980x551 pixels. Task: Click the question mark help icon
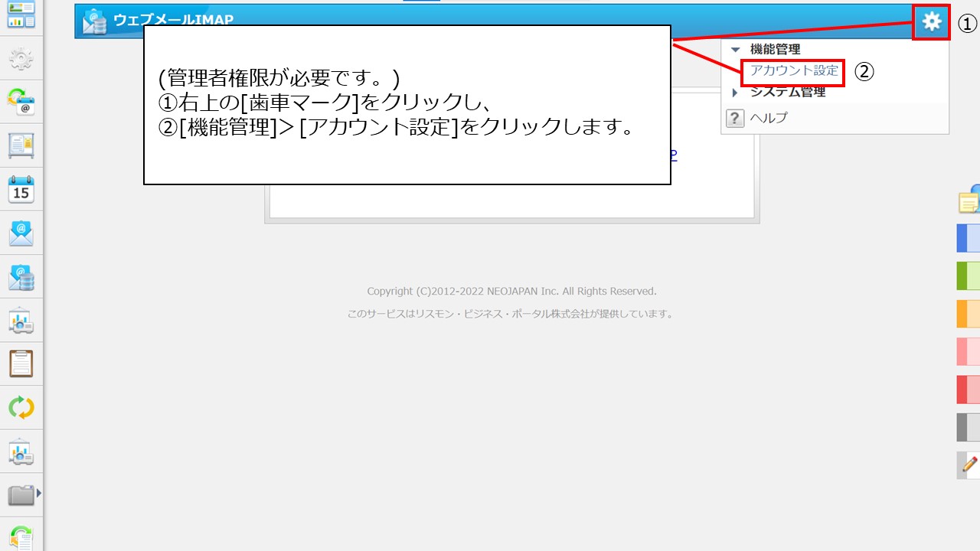735,118
